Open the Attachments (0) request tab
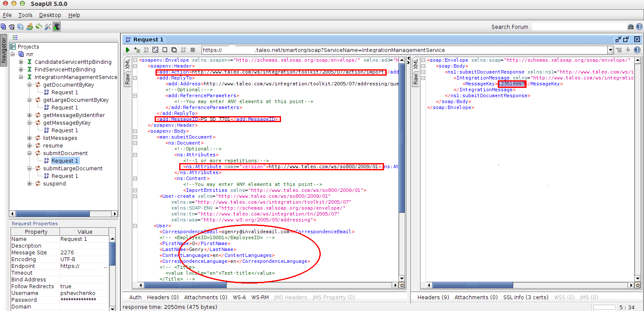The image size is (644, 311). click(x=205, y=297)
